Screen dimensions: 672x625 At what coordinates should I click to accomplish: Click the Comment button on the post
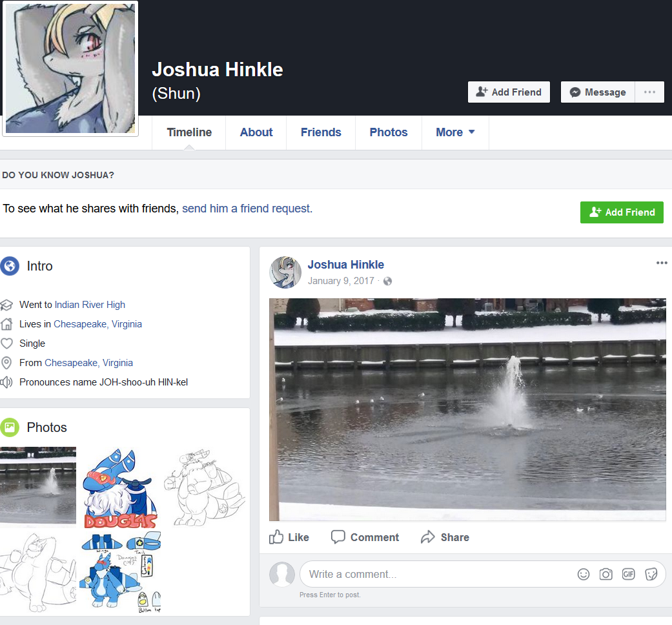[x=365, y=537]
